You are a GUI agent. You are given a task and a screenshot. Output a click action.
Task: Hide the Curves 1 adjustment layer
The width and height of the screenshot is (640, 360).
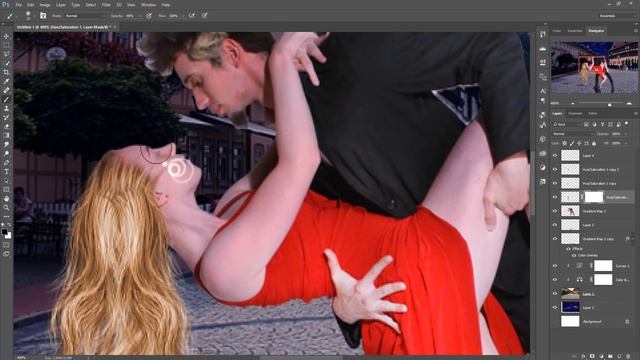point(555,266)
